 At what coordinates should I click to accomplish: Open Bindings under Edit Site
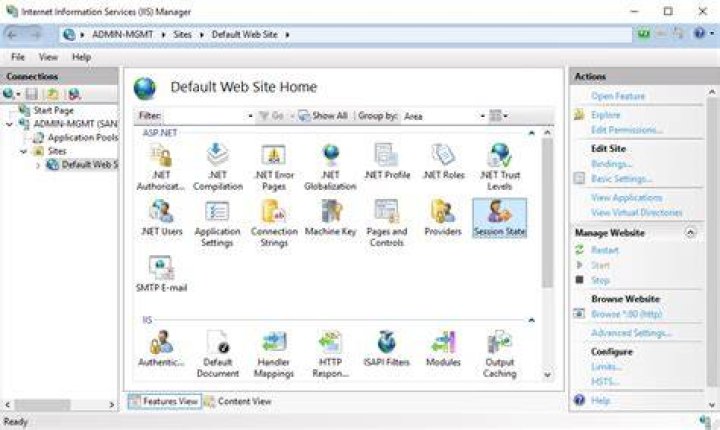612,164
